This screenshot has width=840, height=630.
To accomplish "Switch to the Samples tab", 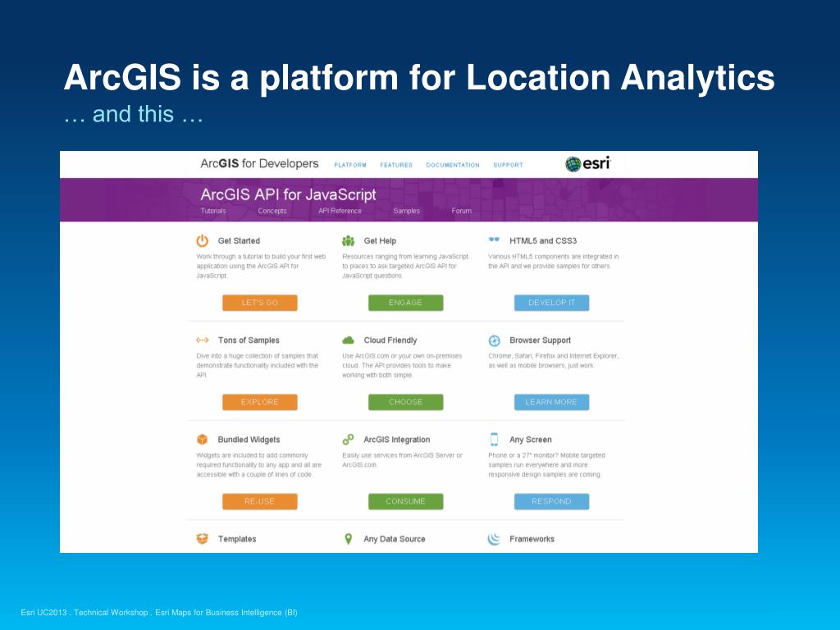I will coord(407,211).
